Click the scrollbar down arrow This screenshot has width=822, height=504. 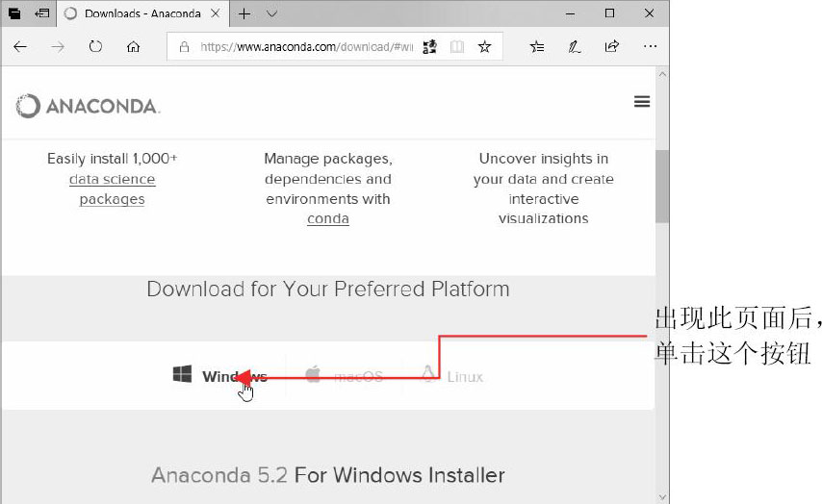pos(662,496)
